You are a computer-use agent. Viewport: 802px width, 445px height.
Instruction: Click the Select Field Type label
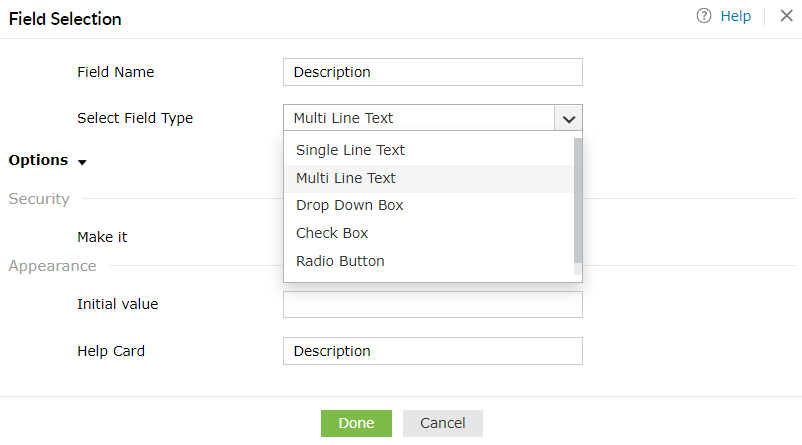point(135,118)
